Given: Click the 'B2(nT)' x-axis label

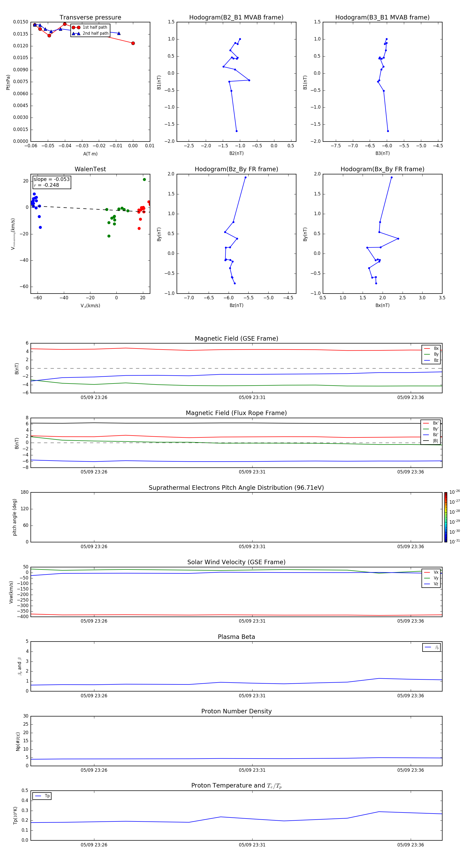Looking at the screenshot, I should click(236, 153).
